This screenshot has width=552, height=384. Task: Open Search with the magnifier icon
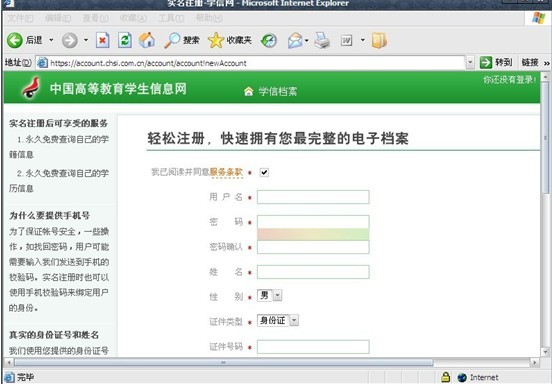[x=172, y=40]
